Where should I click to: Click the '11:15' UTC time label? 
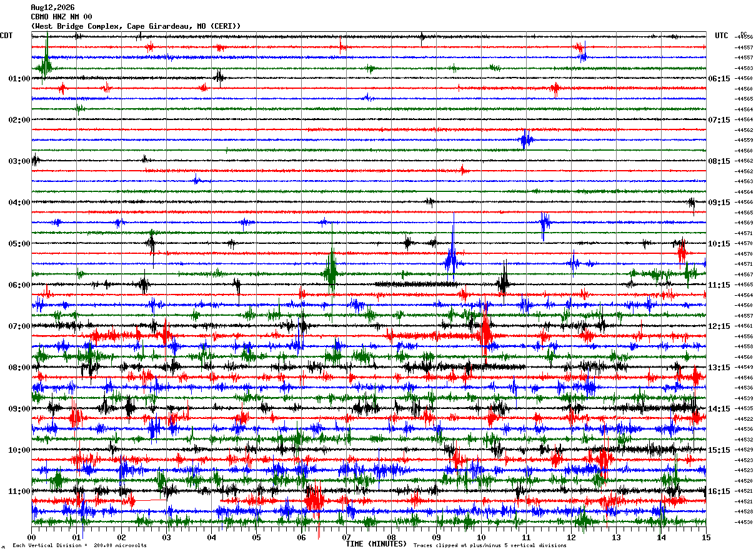point(719,285)
